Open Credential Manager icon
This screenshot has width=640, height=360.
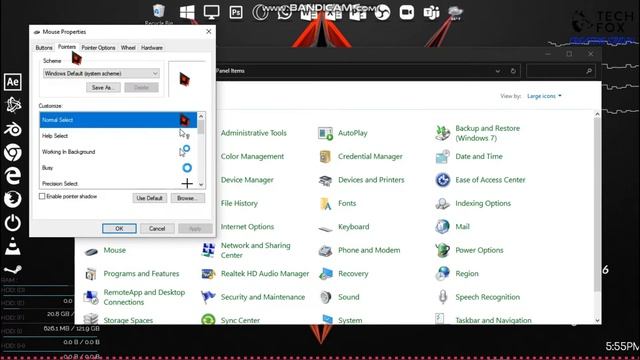(325, 156)
